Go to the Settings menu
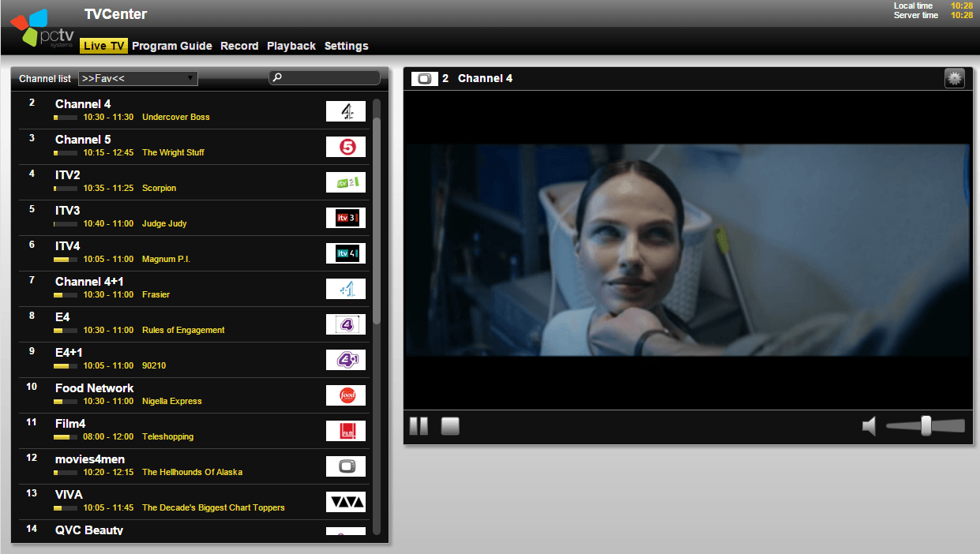Screen dimensions: 980x554 346,46
